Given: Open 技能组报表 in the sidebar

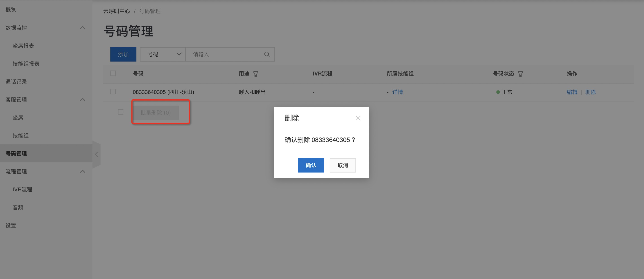Looking at the screenshot, I should pos(26,64).
